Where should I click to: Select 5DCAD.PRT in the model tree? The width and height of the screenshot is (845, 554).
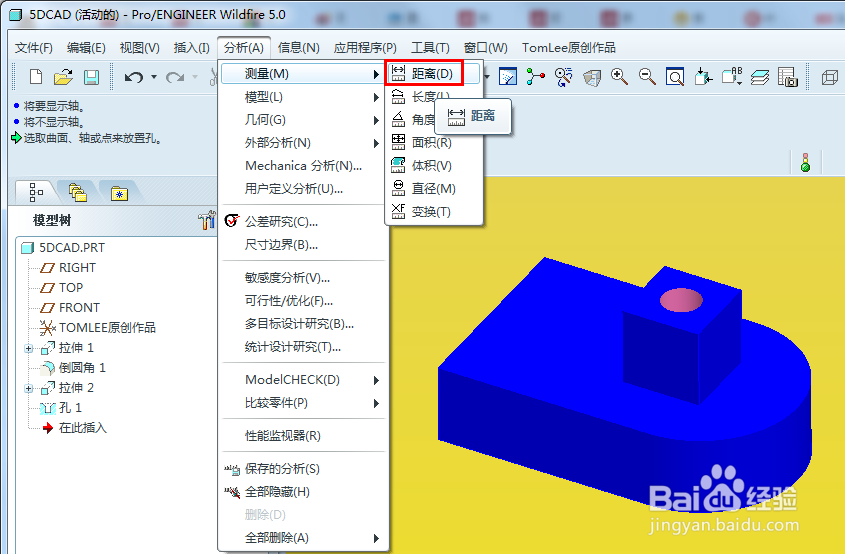(x=72, y=248)
